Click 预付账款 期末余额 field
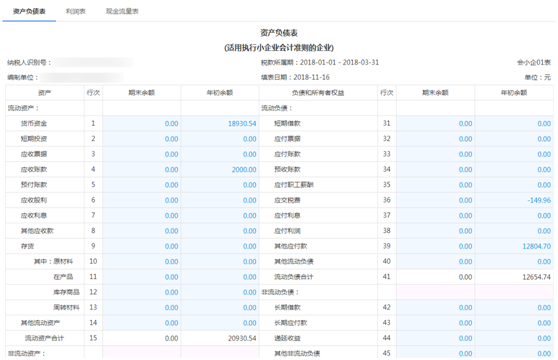 [x=142, y=185]
